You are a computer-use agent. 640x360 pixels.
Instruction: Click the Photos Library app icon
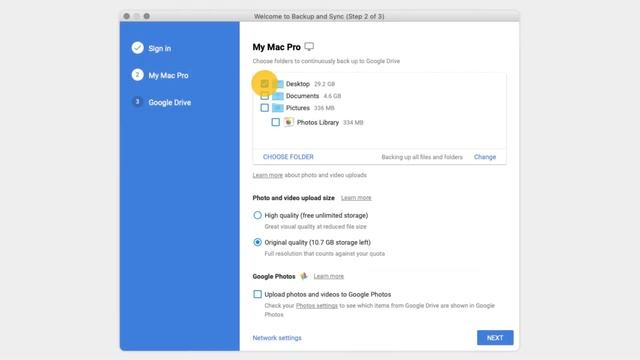[x=289, y=122]
